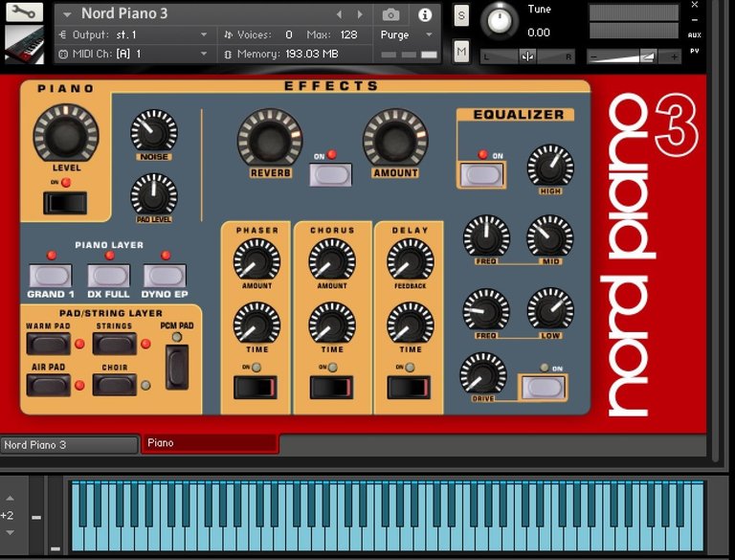
Task: Toggle the Chorus ON switch
Action: (x=331, y=388)
